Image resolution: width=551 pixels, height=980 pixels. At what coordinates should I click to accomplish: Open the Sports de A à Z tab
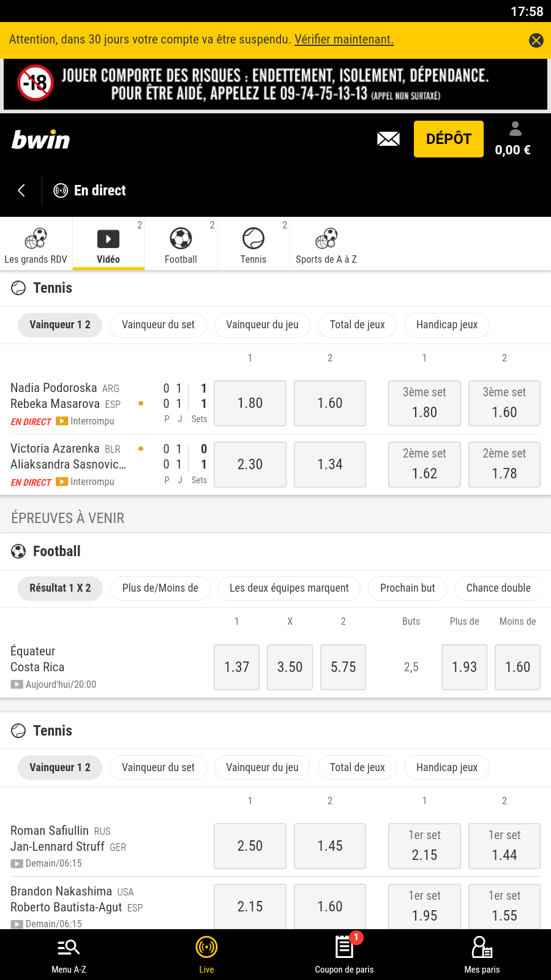[326, 244]
